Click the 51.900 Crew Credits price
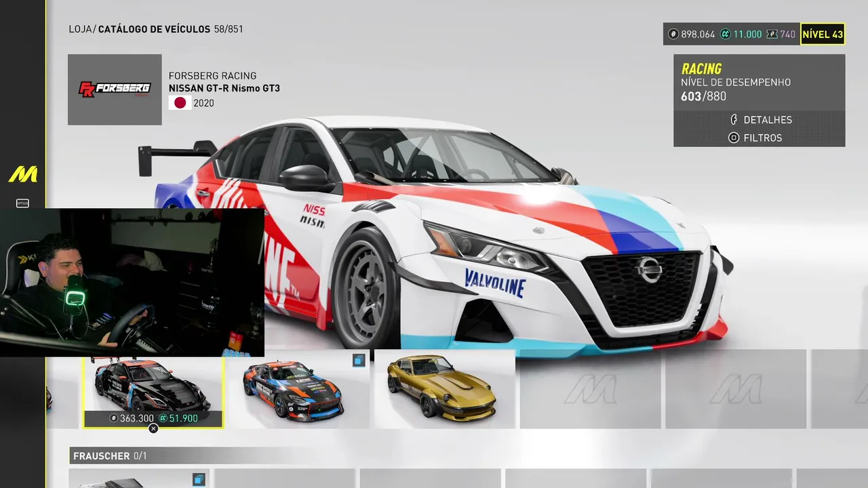868x488 pixels. click(x=184, y=418)
